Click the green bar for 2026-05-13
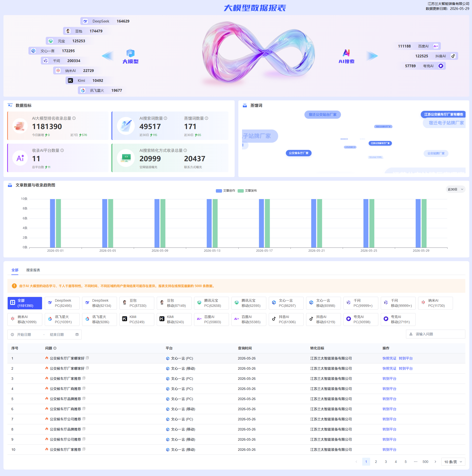This screenshot has width=472, height=476. [215, 223]
